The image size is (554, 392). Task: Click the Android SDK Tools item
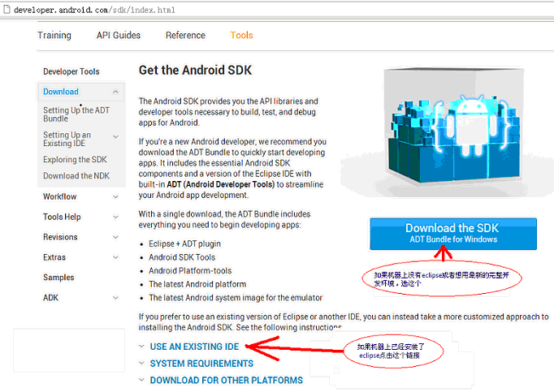[182, 257]
